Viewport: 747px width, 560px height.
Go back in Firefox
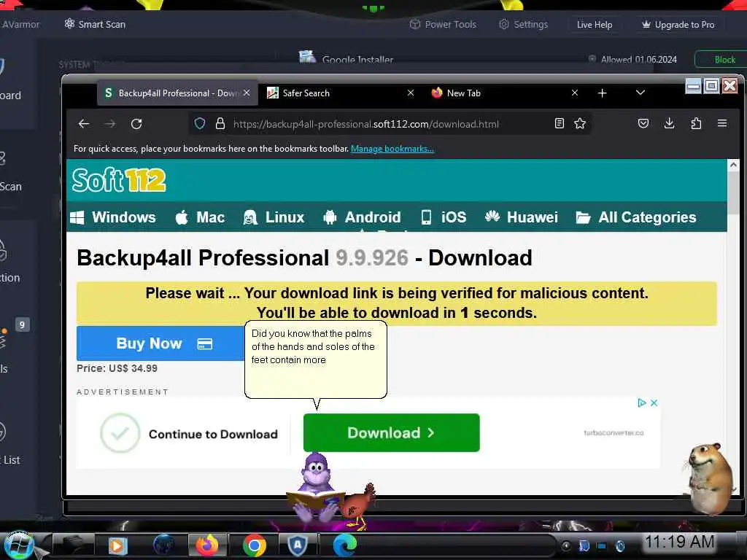[x=84, y=124]
